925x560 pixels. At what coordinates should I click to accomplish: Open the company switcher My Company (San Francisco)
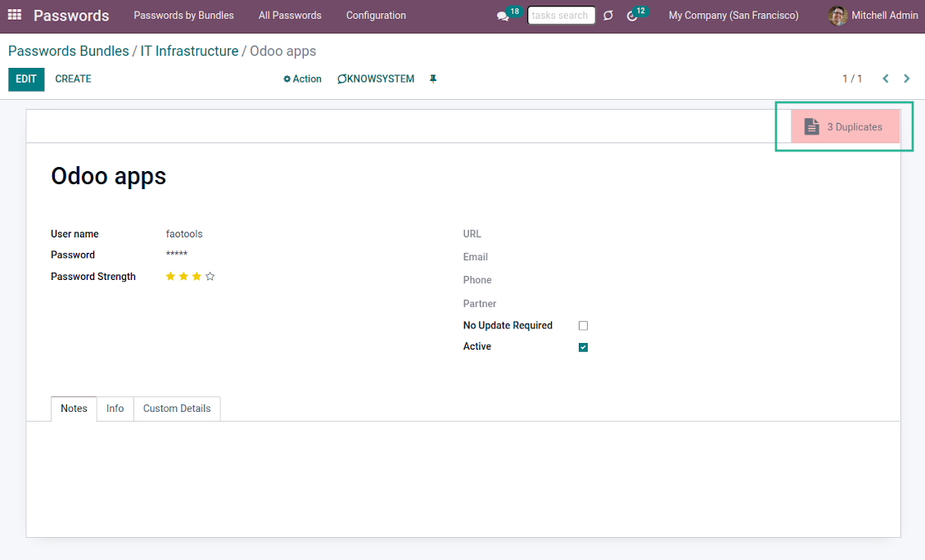(733, 16)
